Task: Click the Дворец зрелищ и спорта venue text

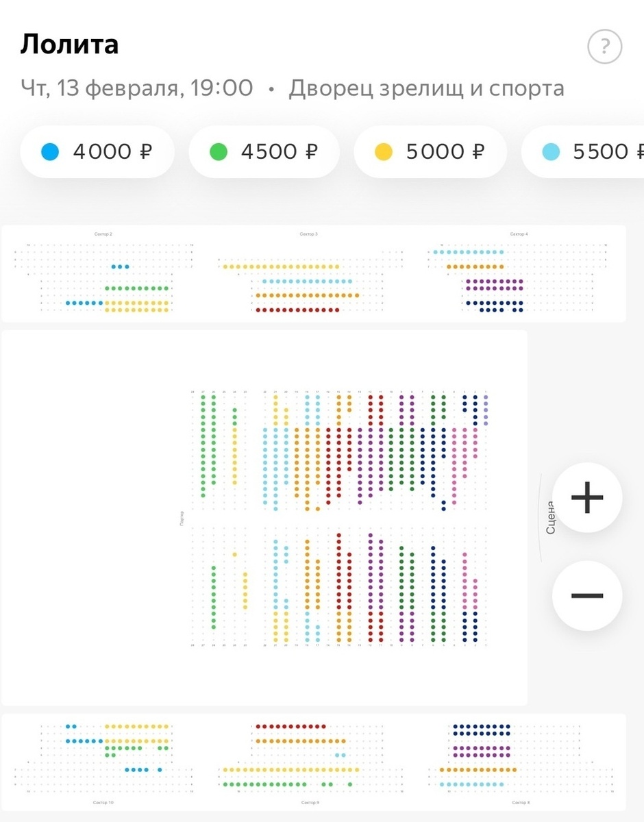Action: click(426, 88)
